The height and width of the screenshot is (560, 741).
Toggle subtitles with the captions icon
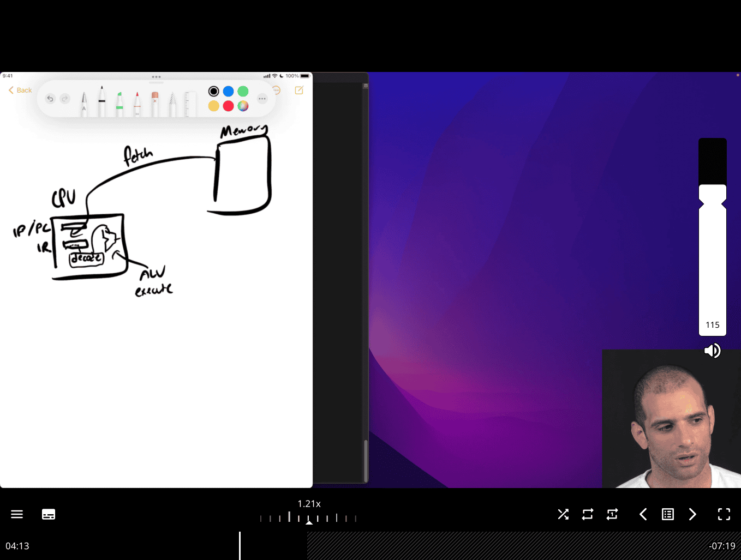click(x=49, y=514)
